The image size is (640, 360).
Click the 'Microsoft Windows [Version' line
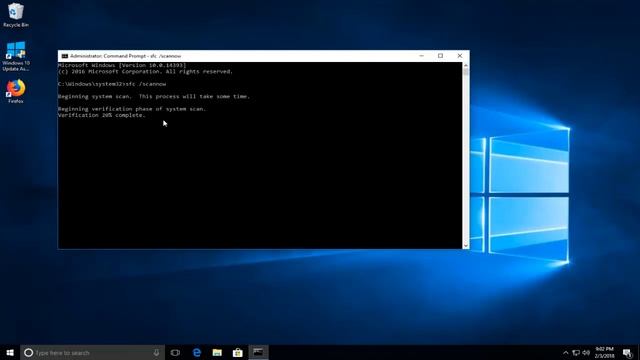[122, 65]
